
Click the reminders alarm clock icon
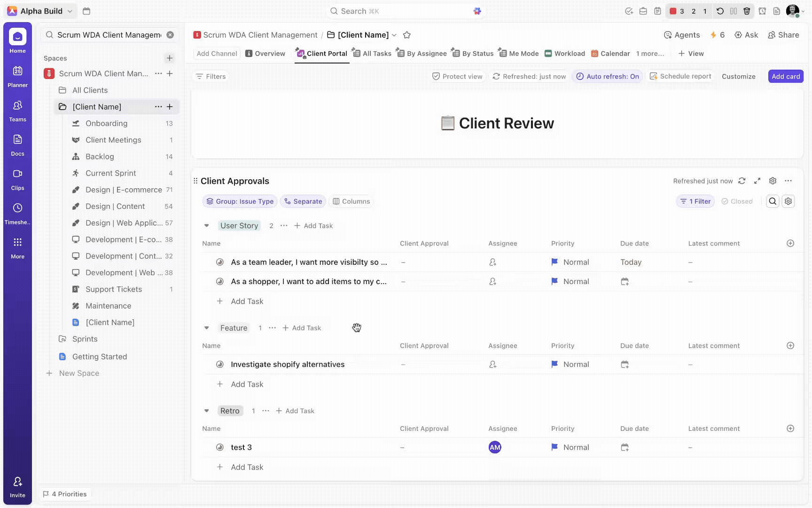(x=762, y=11)
